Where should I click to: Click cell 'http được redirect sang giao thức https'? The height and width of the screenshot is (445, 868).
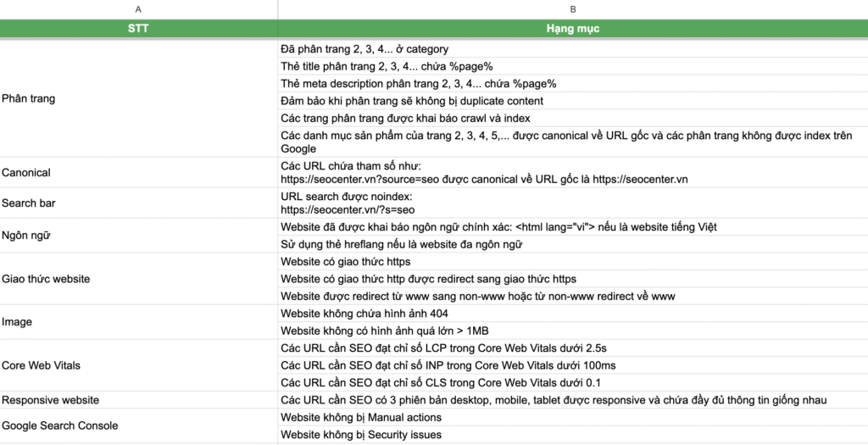pyautogui.click(x=573, y=279)
